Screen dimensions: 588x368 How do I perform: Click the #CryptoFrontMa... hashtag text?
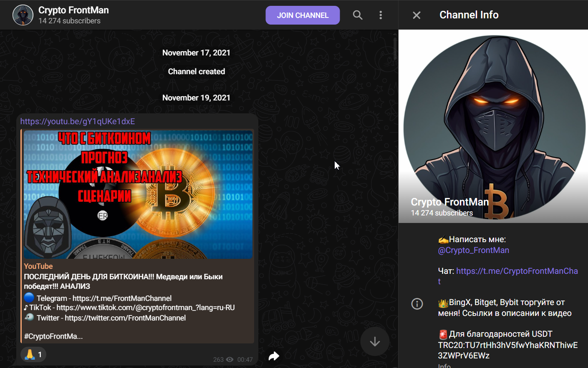53,336
